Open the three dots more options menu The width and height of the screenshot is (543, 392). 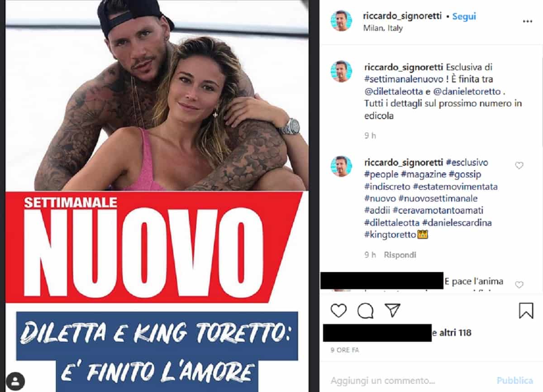pos(528,21)
